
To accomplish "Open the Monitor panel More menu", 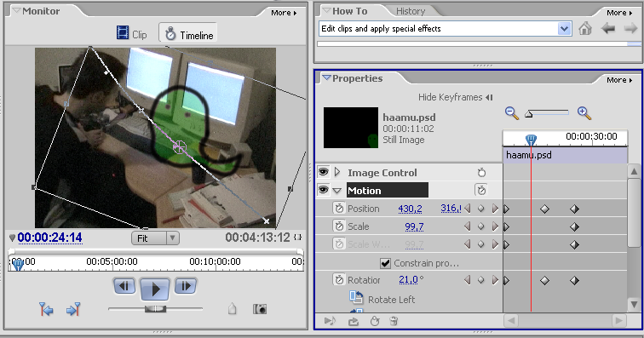I will coord(284,13).
